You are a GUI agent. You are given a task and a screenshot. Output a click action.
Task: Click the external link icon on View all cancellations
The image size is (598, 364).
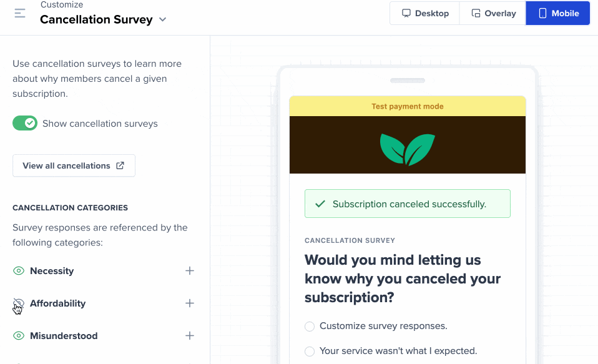click(x=120, y=166)
